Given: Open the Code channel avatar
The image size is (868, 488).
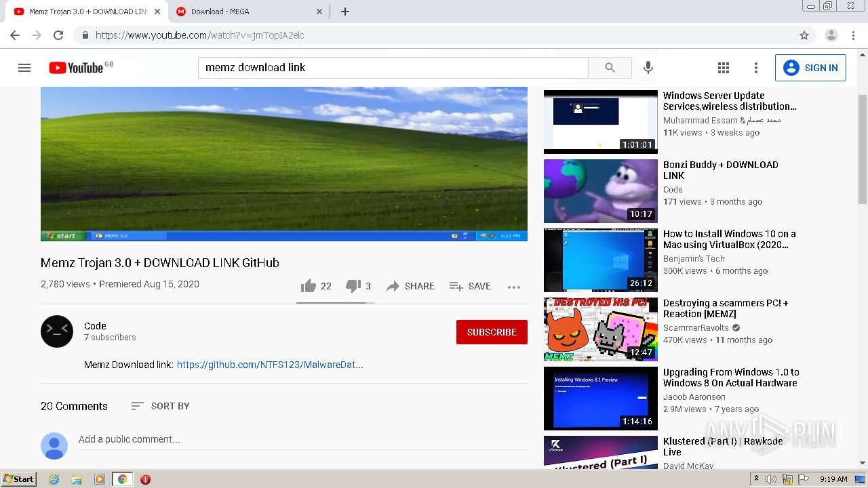Looking at the screenshot, I should point(57,331).
